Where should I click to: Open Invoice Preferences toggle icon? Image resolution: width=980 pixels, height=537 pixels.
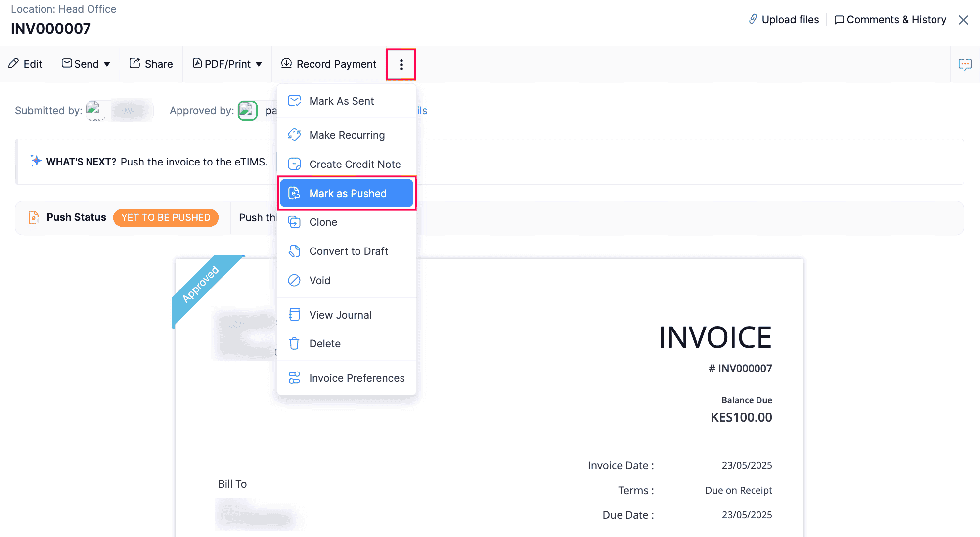point(294,378)
